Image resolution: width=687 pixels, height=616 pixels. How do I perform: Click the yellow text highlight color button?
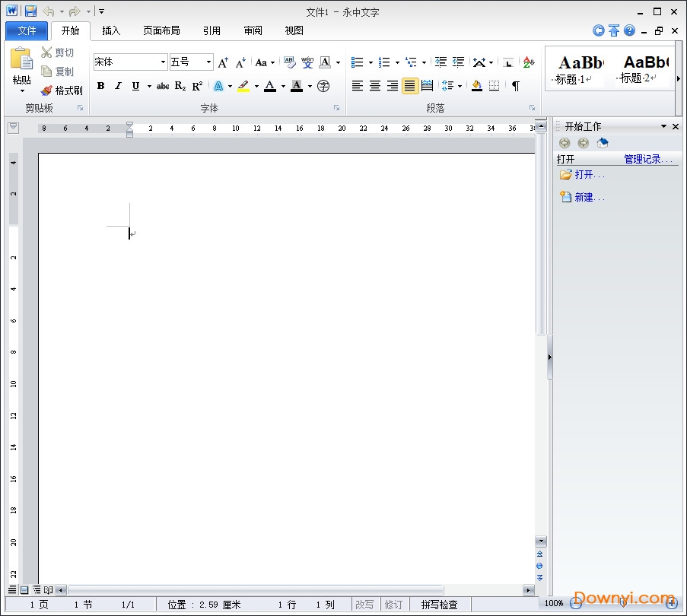click(x=243, y=86)
